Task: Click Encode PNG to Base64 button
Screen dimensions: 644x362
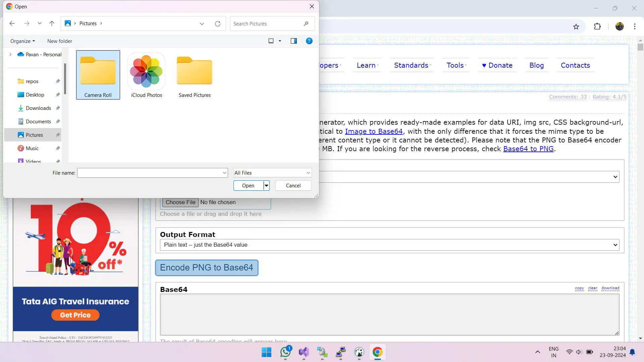Action: point(207,268)
